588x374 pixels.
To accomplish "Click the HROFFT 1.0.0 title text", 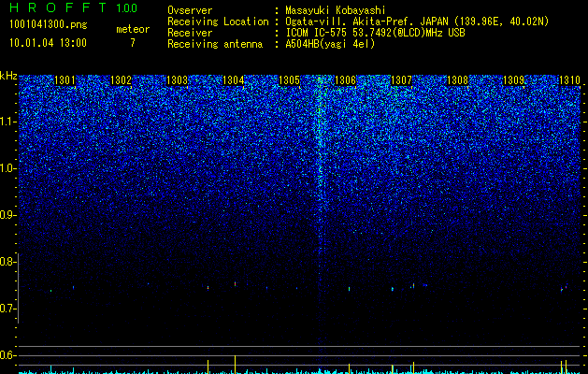I will [73, 7].
